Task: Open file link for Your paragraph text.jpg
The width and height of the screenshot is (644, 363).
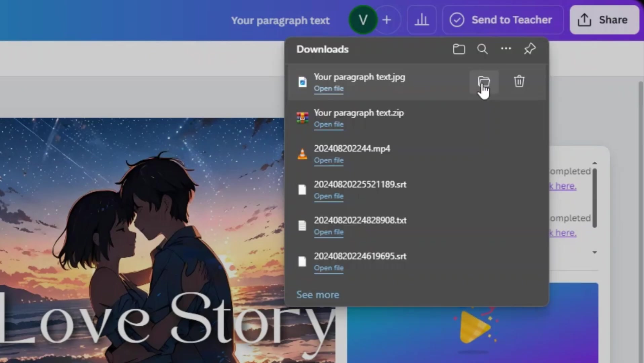Action: pos(329,88)
